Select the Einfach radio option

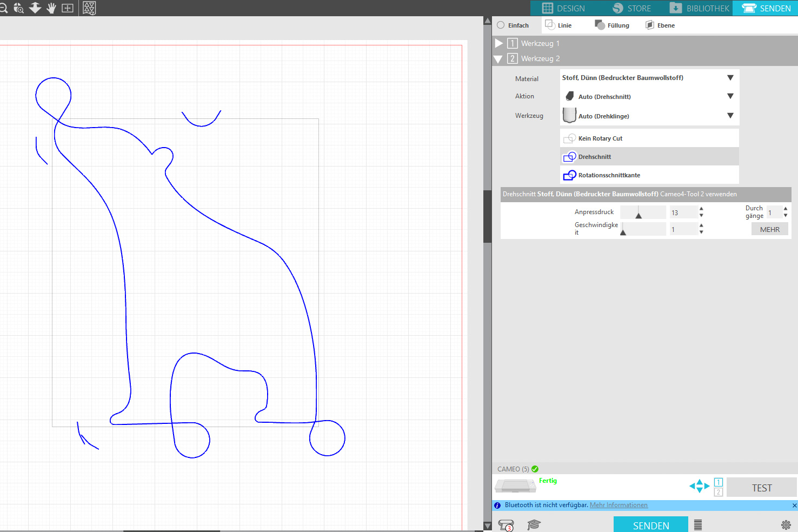coord(501,25)
